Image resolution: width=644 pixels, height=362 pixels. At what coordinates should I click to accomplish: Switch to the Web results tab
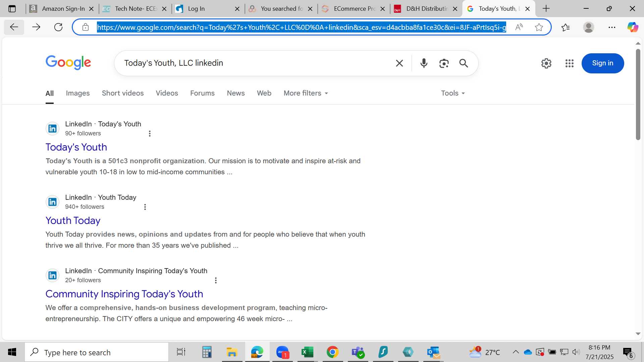point(264,93)
